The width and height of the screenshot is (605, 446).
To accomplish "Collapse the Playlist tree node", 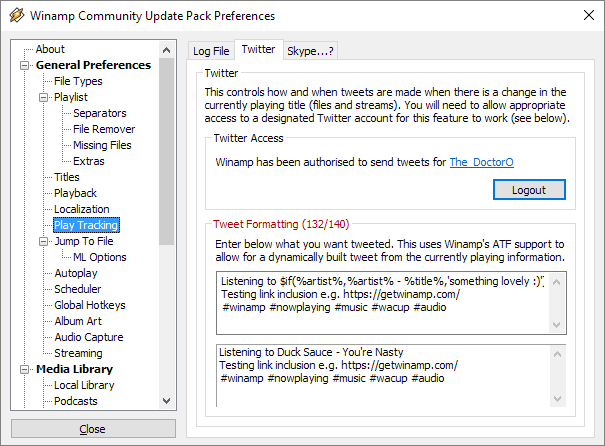I will click(44, 97).
